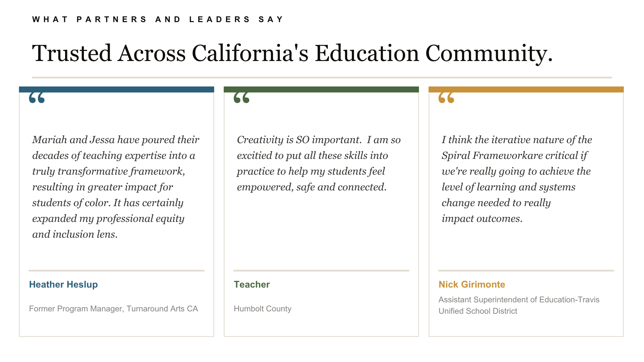Click the green quotation mark icon
Viewport: 644px width, 362px height.
(x=241, y=98)
